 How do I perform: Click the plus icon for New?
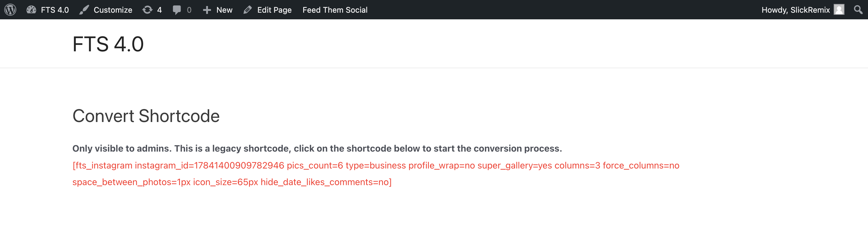[x=207, y=10]
